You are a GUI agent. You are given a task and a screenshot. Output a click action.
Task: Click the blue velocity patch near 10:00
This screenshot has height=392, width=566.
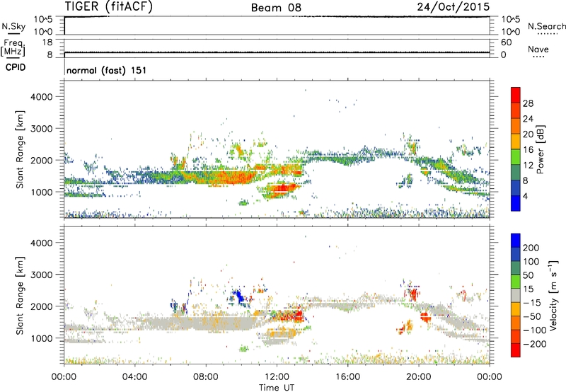pos(238,297)
